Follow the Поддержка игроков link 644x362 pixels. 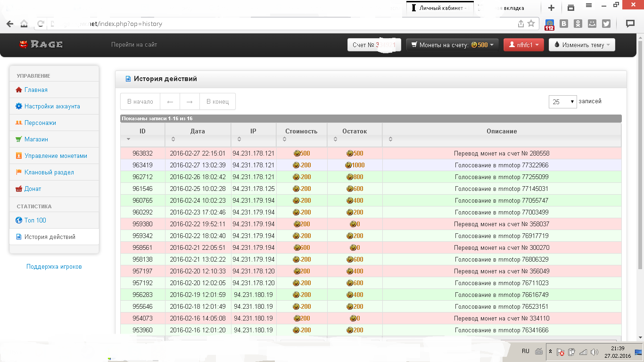tap(54, 266)
